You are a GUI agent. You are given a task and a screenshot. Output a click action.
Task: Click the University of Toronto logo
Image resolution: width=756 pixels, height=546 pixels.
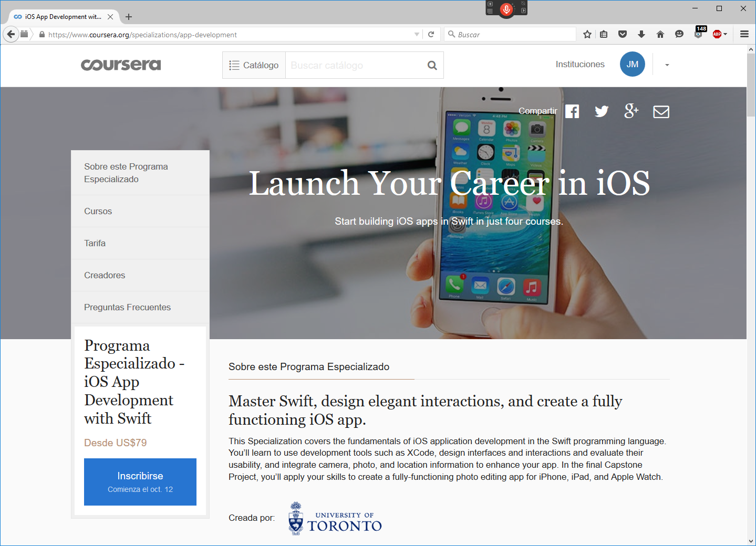click(x=335, y=519)
